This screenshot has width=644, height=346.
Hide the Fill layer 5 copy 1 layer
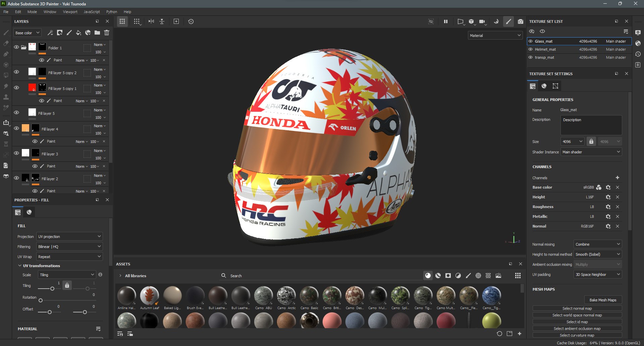coord(16,88)
